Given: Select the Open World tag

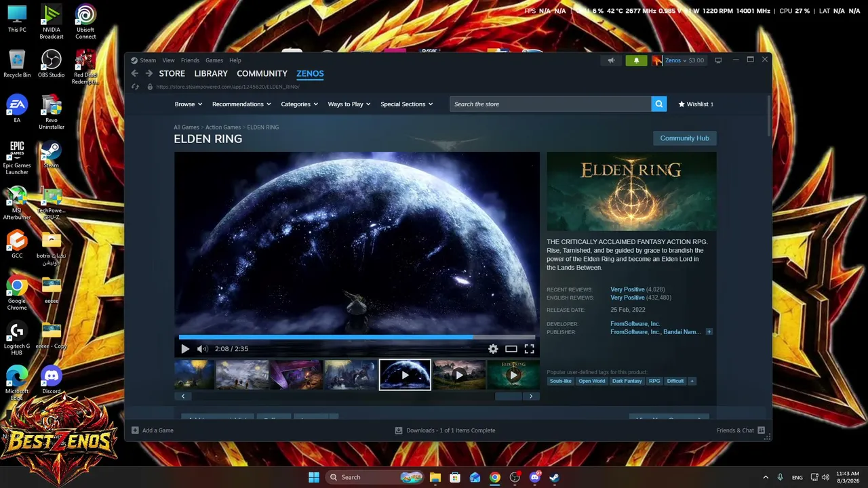Looking at the screenshot, I should coord(591,381).
